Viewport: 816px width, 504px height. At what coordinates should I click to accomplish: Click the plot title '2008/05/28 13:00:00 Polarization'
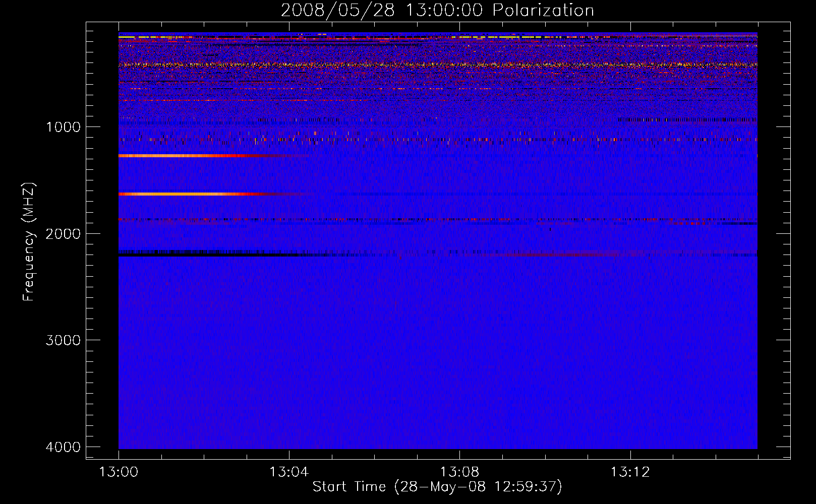click(x=437, y=11)
